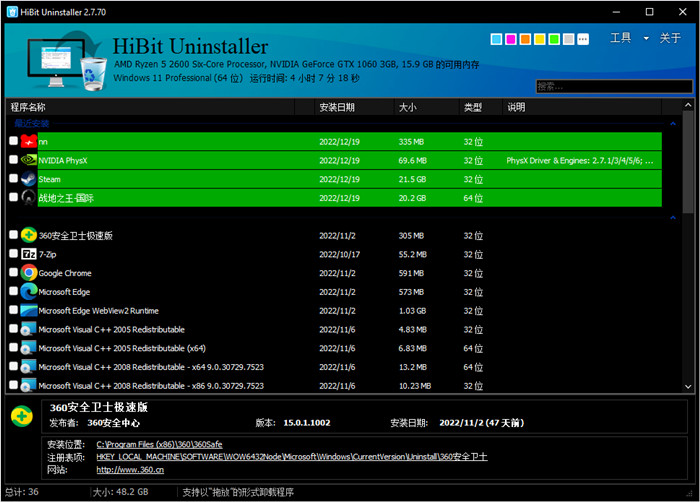Click the Microsoft Edge icon
The height and width of the screenshot is (502, 700).
29,291
